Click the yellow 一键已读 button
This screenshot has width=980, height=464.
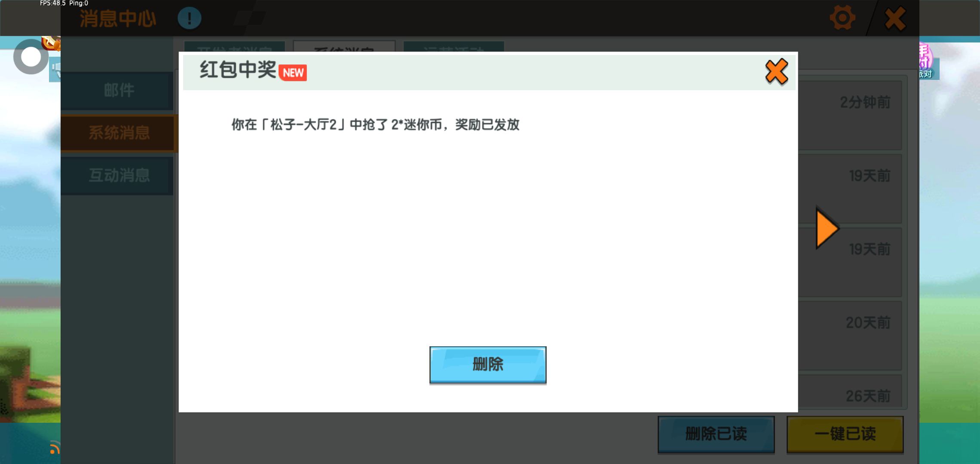845,434
